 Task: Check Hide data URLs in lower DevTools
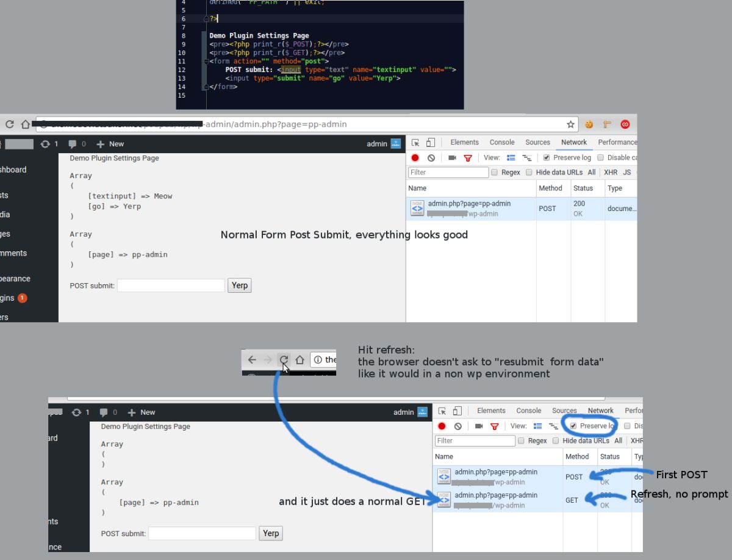click(556, 440)
